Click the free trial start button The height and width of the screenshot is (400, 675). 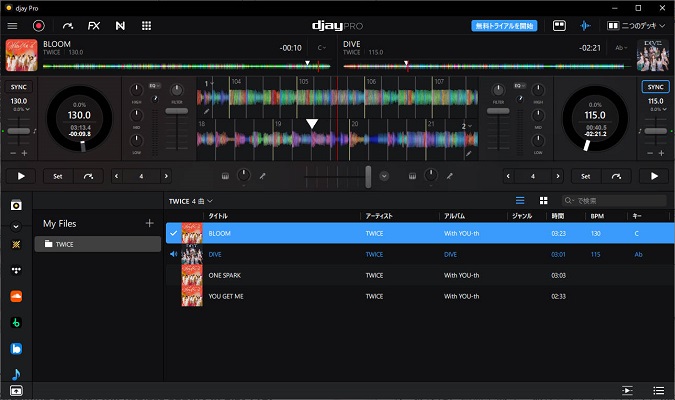(x=504, y=26)
